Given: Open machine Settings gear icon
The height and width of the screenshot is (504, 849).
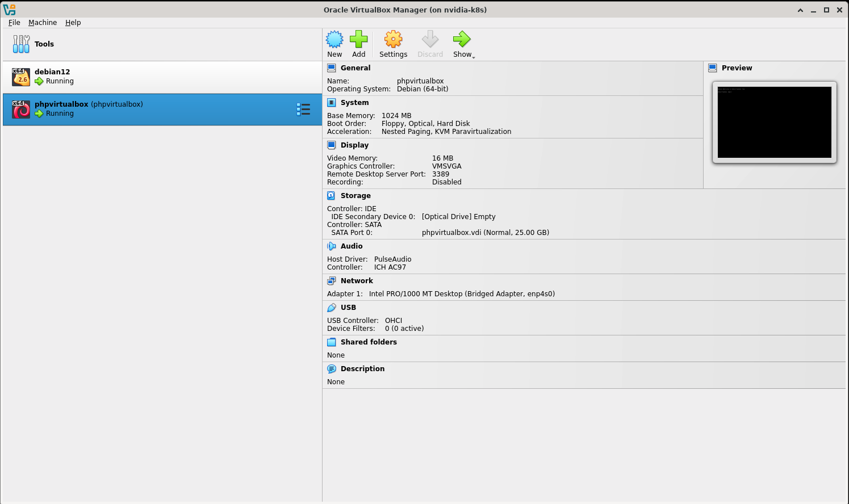Looking at the screenshot, I should point(393,39).
